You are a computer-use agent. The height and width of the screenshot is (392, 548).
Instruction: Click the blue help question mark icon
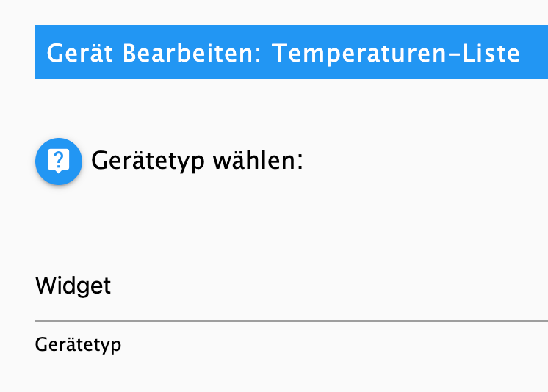point(59,161)
